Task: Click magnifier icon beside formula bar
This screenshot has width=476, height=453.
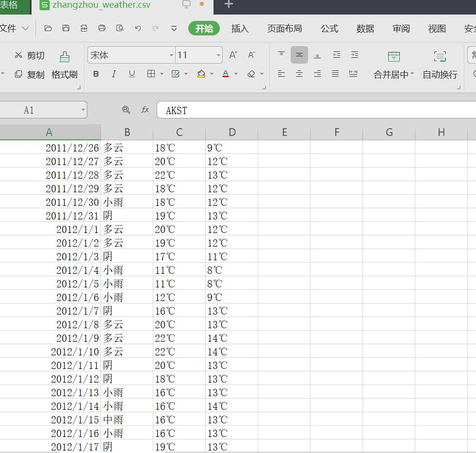Action: pos(126,110)
